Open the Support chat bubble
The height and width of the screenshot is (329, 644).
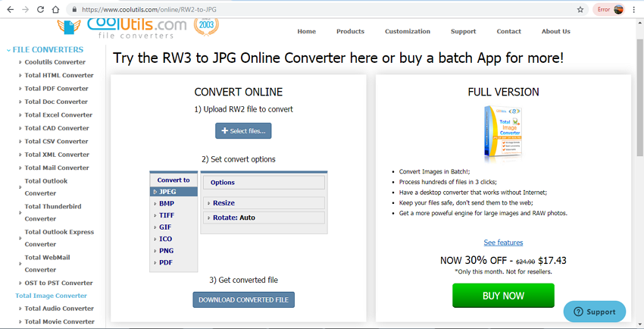tap(595, 312)
